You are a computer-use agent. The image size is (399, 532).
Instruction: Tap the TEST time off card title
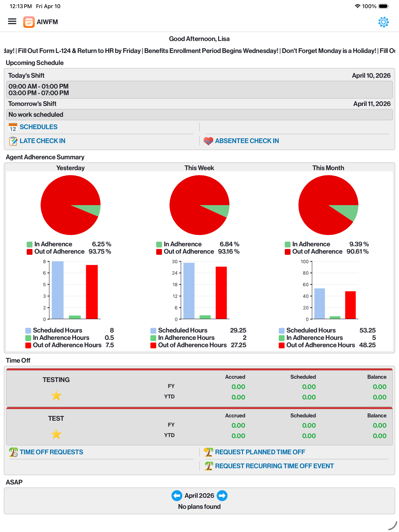[56, 419]
